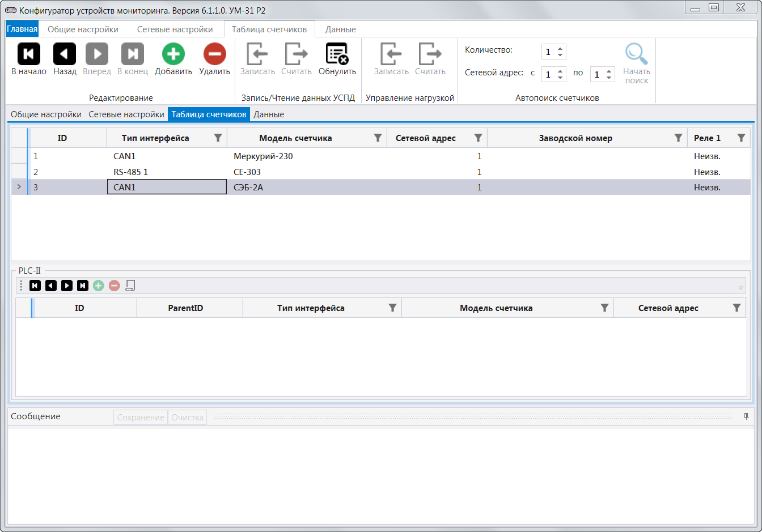This screenshot has height=532, width=762.
Task: Click PLC-II toolbar last record icon
Action: pyautogui.click(x=83, y=286)
